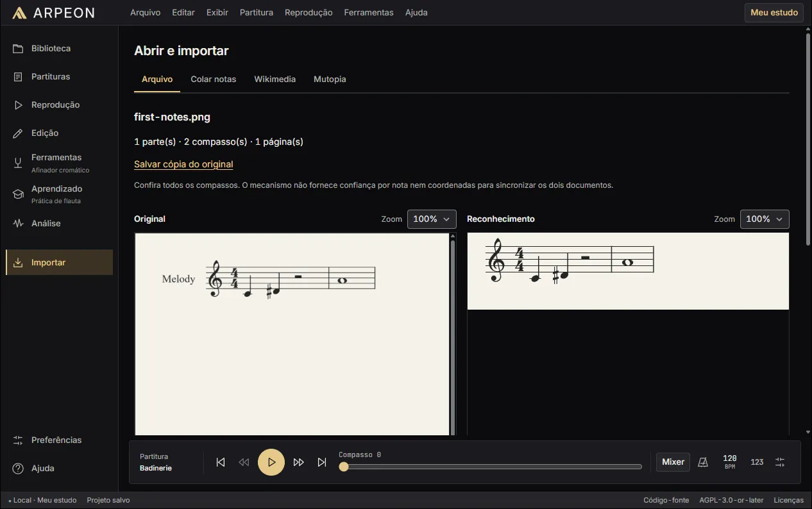Click the Projeto salvo status text
812x509 pixels.
pyautogui.click(x=108, y=501)
